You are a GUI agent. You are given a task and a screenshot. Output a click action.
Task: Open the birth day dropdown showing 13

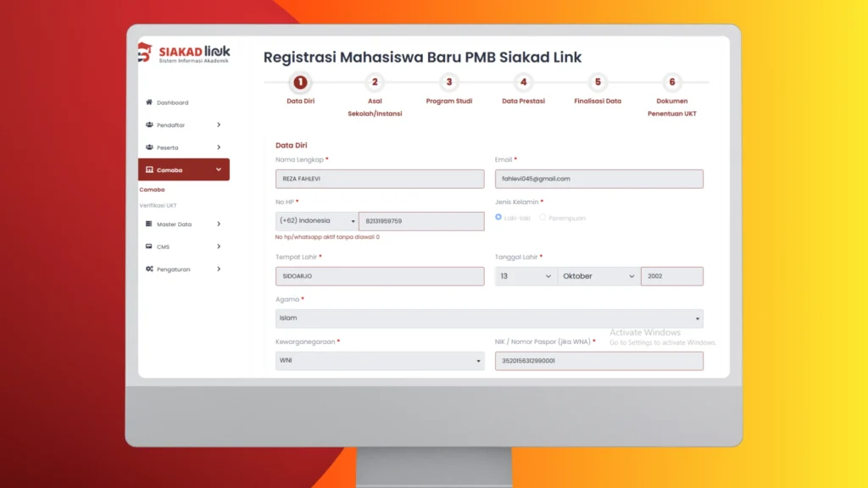click(x=526, y=276)
